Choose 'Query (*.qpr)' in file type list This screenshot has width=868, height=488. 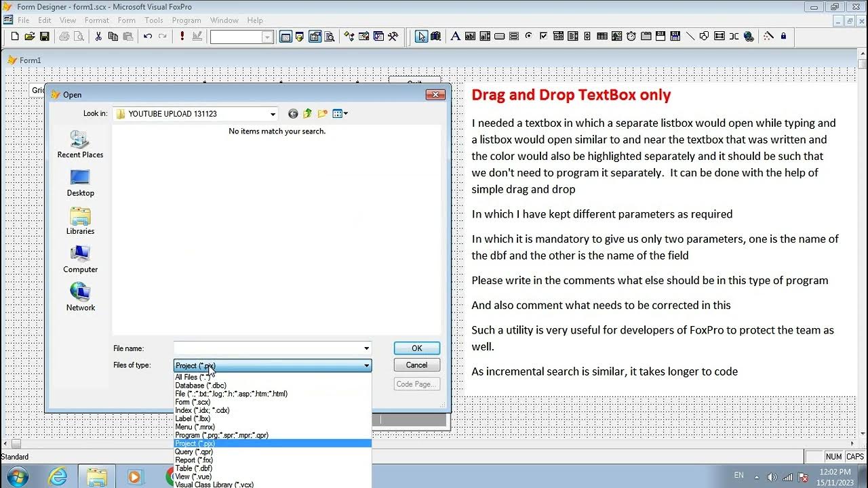(x=194, y=452)
